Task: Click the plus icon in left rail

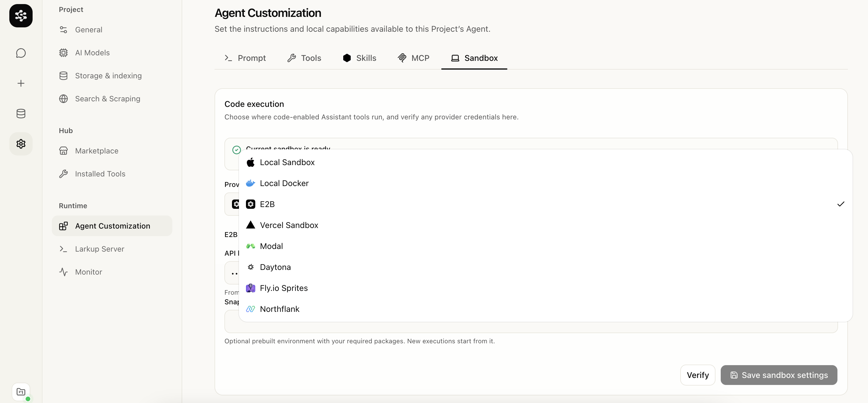Action: click(x=21, y=83)
